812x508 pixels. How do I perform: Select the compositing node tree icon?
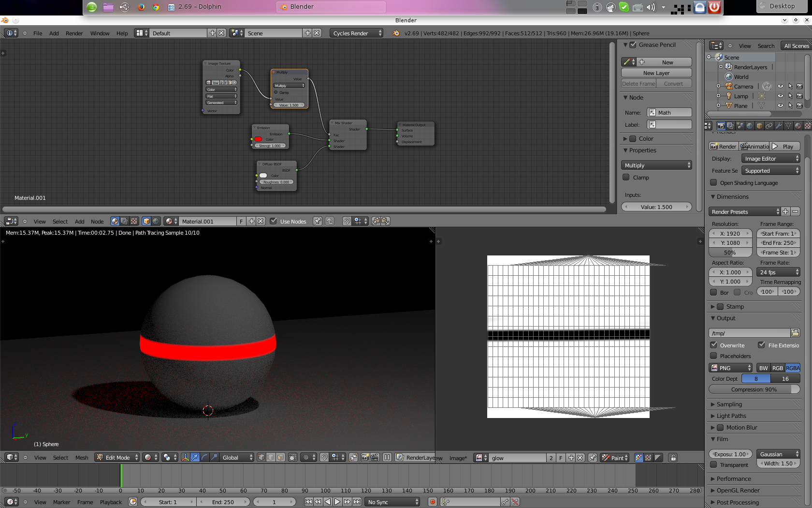(x=124, y=221)
